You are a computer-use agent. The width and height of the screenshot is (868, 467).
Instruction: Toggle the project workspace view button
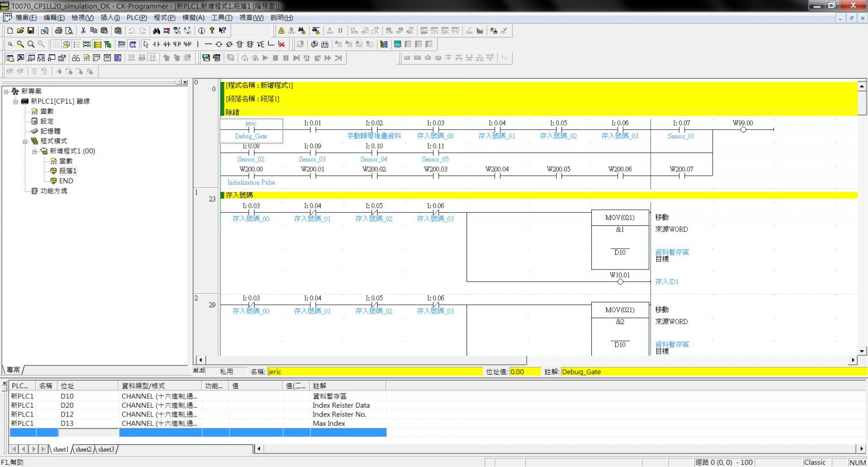(10, 58)
